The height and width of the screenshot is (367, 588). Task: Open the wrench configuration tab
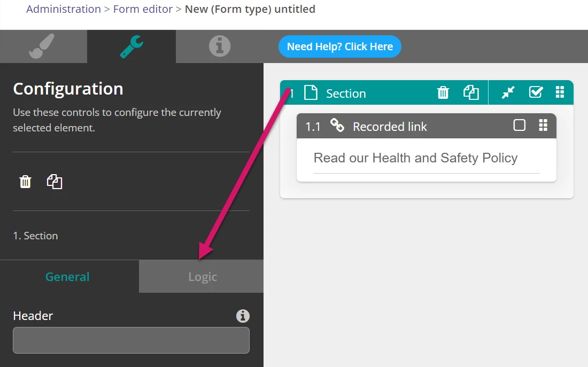click(131, 46)
